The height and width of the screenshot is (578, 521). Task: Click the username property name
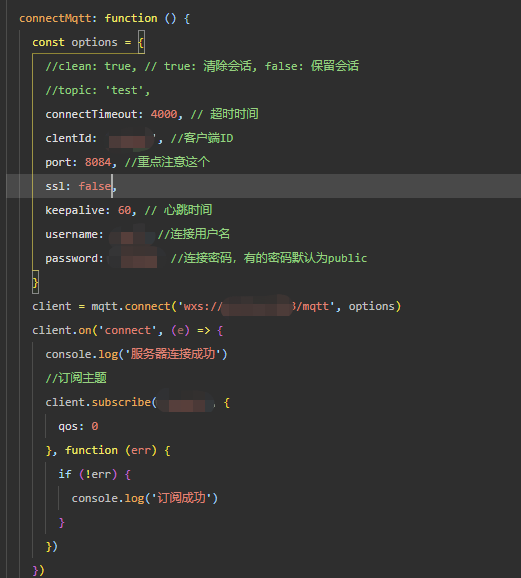point(72,234)
